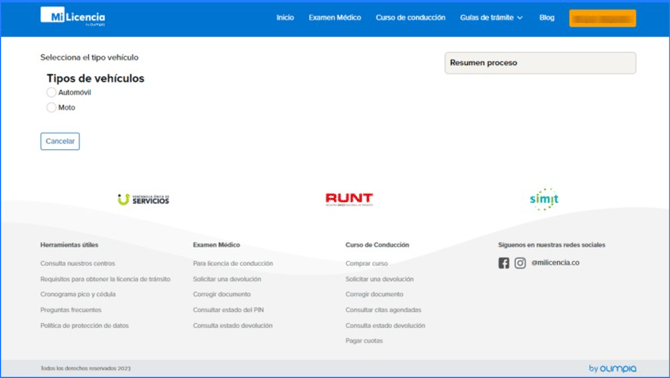The width and height of the screenshot is (670, 378).
Task: Click the Cancelar button
Action: [60, 141]
